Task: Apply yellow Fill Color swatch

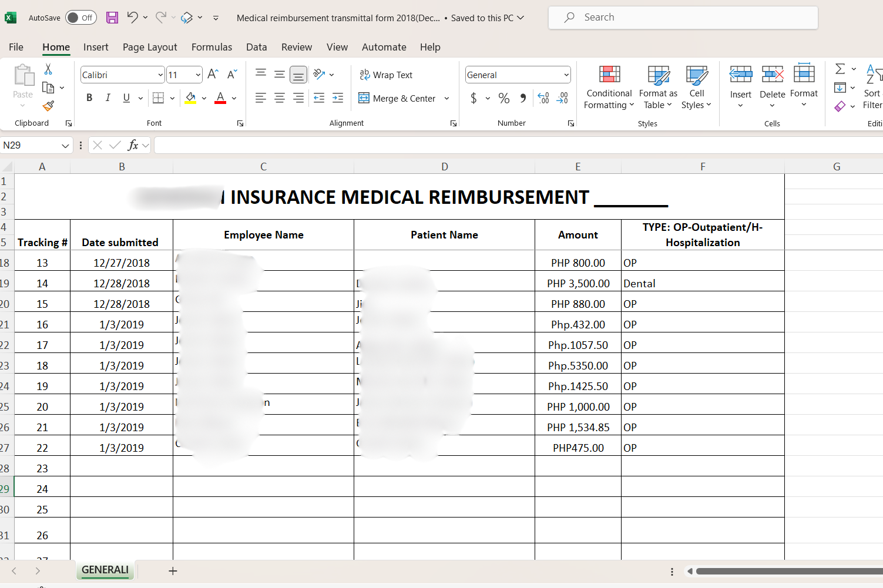Action: click(190, 98)
